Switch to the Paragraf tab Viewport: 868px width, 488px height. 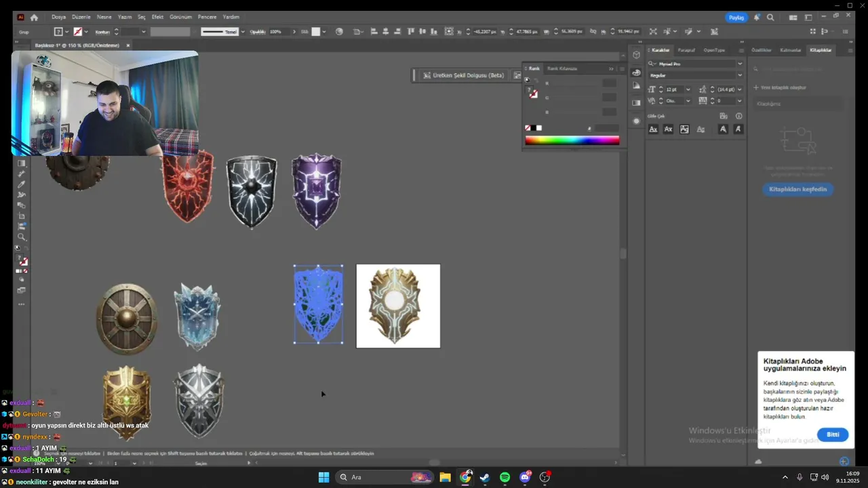(x=686, y=49)
